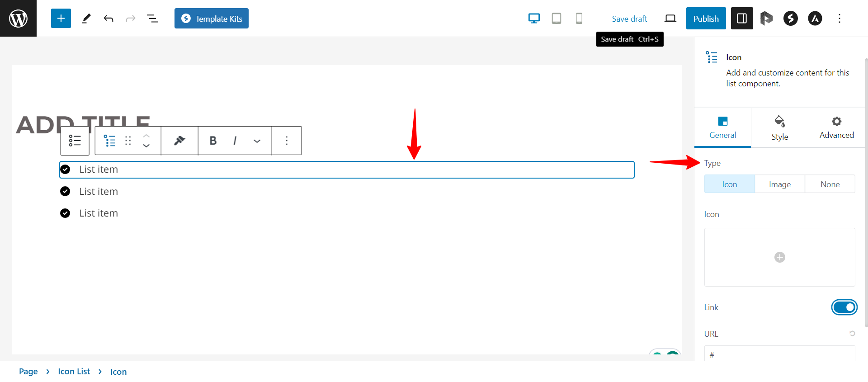868x382 pixels.
Task: Select None as the icon type
Action: tap(830, 184)
